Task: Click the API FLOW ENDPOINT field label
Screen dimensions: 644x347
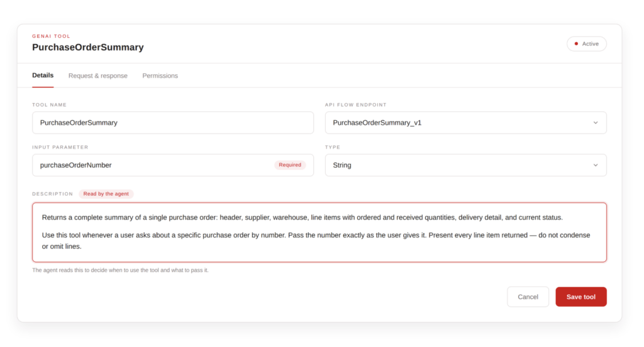Action: [x=356, y=105]
